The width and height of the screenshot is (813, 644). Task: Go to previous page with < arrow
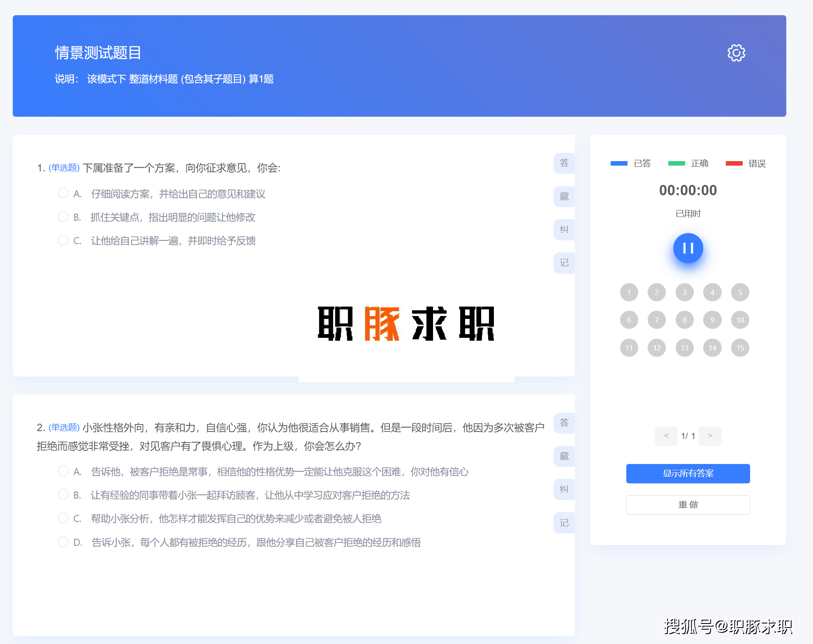tap(666, 436)
